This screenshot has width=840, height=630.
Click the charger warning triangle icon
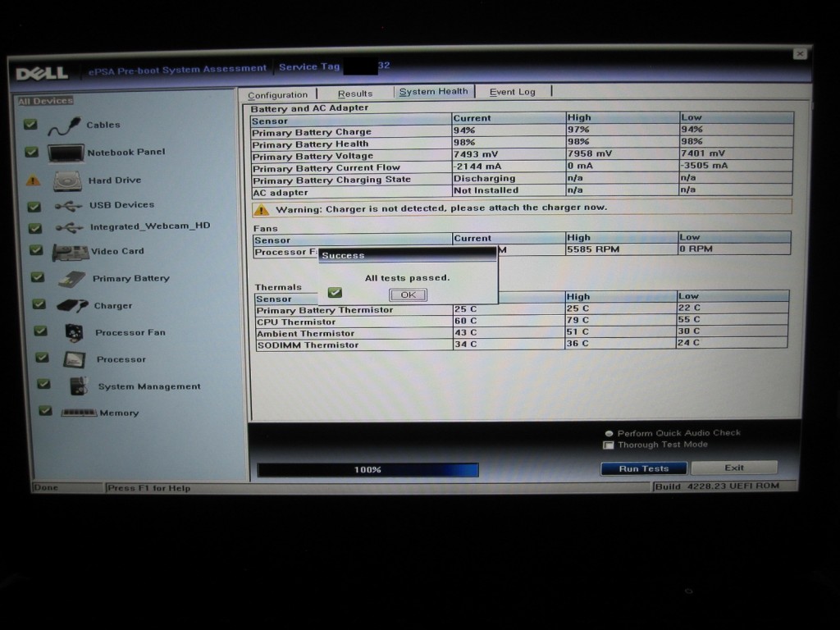pos(261,209)
